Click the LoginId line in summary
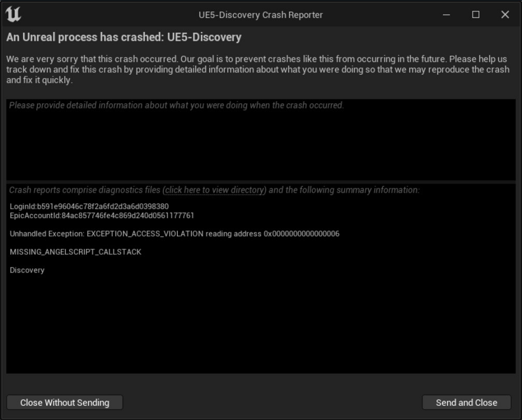Screen dimensions: 522x420 pyautogui.click(x=89, y=206)
